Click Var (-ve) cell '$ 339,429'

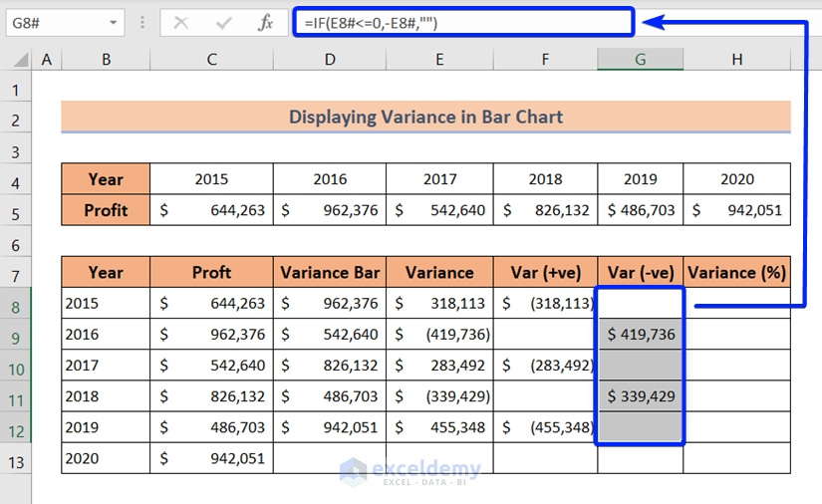(x=640, y=396)
